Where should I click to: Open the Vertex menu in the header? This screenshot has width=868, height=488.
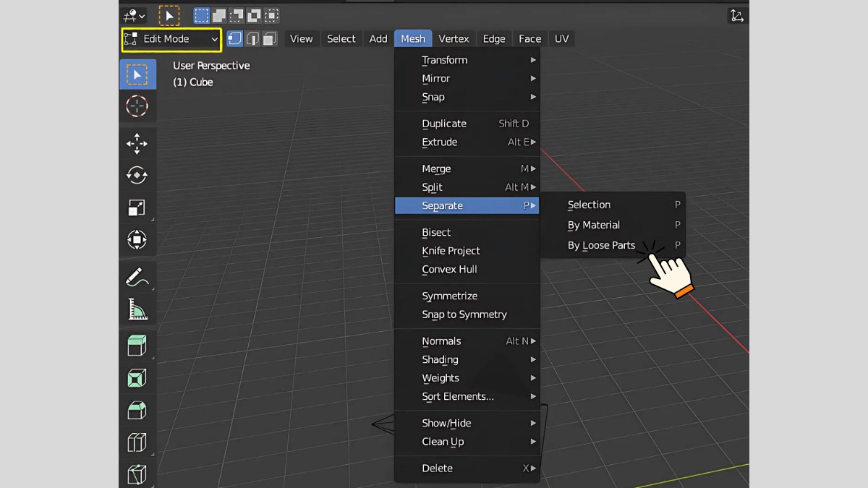click(x=454, y=39)
